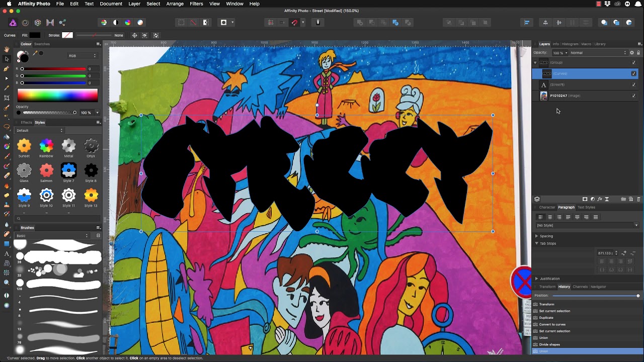Click the Adjustments icon below layers
Viewport: 644px width, 362px height.
592,199
